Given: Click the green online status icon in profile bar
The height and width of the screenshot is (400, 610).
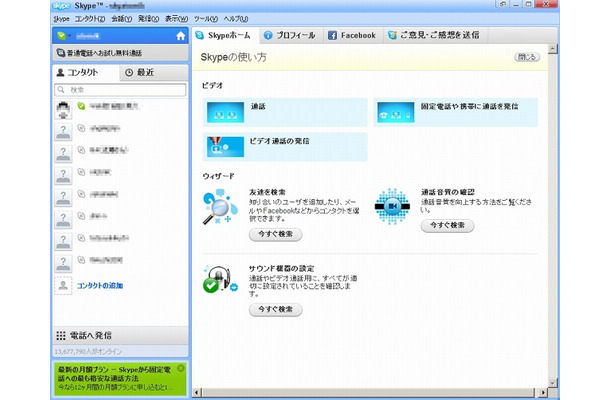Looking at the screenshot, I should pos(61,36).
